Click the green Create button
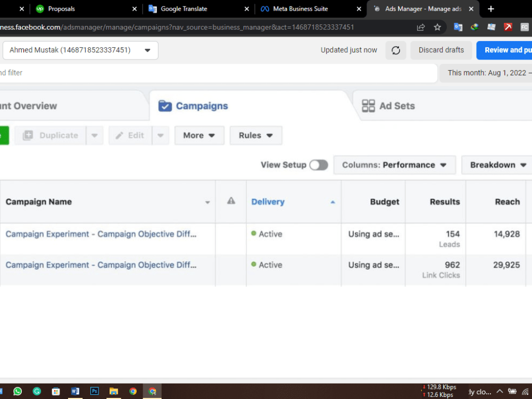Screen dimensions: 532x399 (4, 135)
